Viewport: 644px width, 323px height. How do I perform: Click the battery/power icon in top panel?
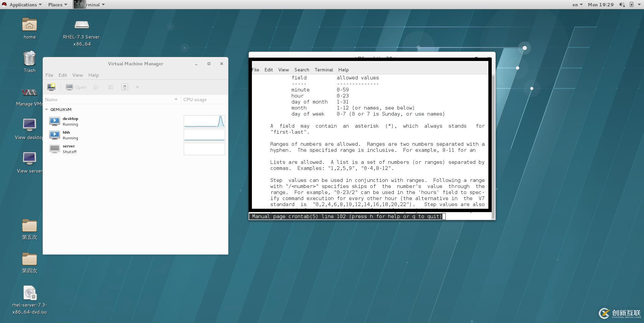pyautogui.click(x=632, y=5)
